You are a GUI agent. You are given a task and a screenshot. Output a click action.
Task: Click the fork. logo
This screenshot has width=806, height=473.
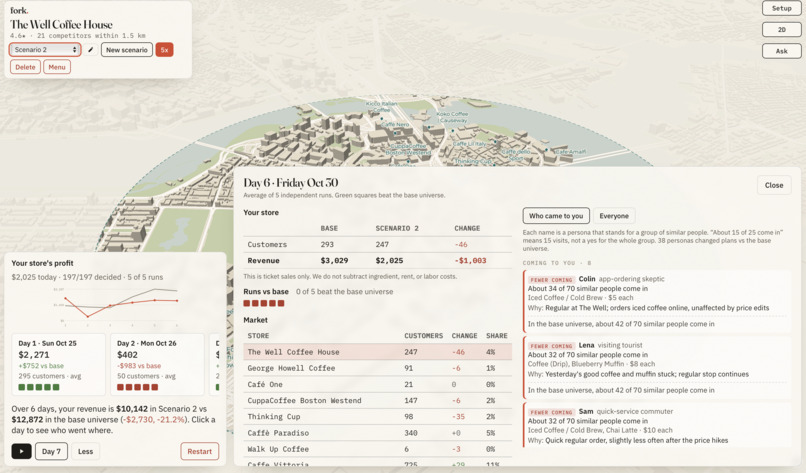(x=19, y=10)
